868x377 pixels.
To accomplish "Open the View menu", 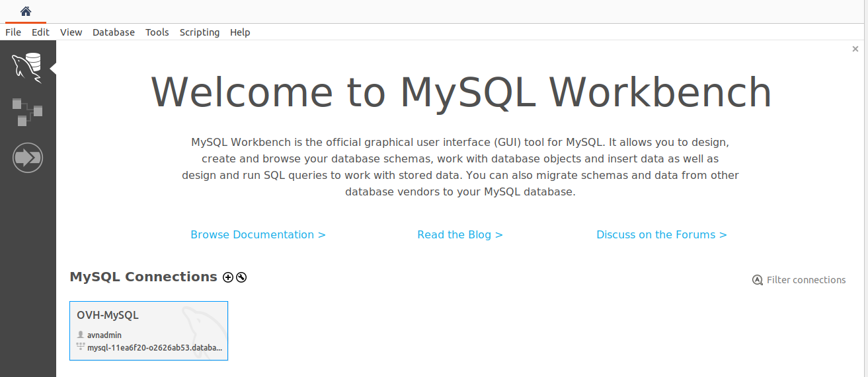I will click(x=71, y=32).
